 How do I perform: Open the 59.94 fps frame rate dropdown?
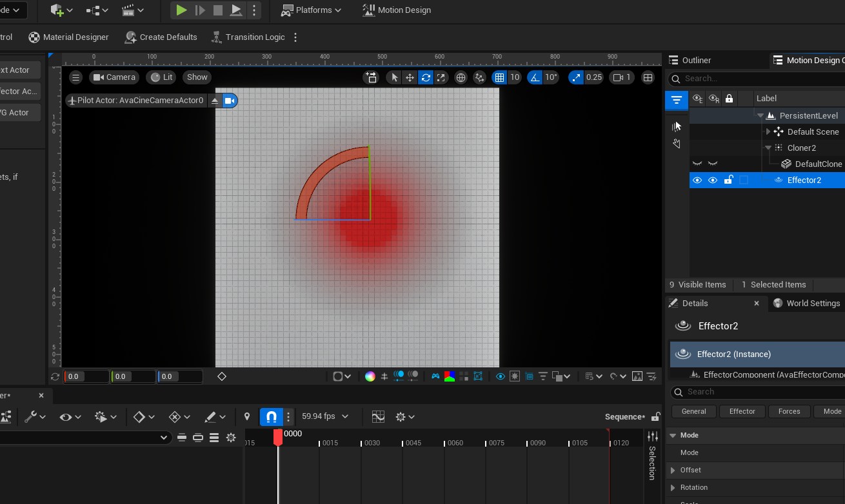(324, 417)
